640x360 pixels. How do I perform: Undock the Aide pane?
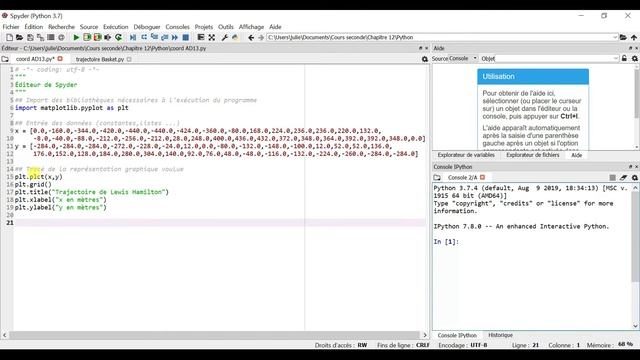point(630,48)
